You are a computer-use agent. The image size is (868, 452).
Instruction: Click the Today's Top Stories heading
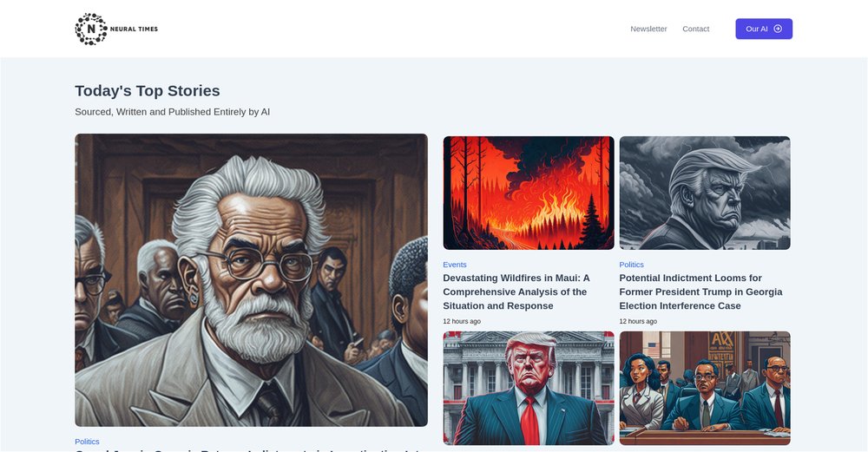(148, 91)
